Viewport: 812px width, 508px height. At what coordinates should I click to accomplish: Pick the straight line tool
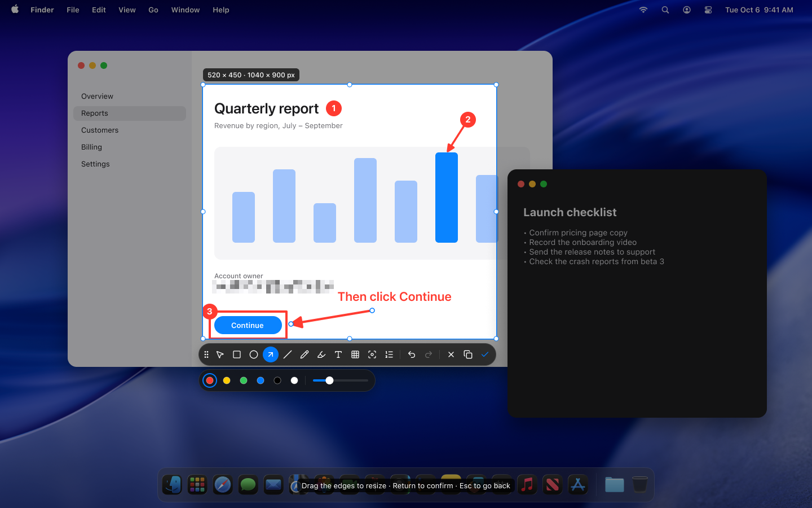(x=288, y=354)
